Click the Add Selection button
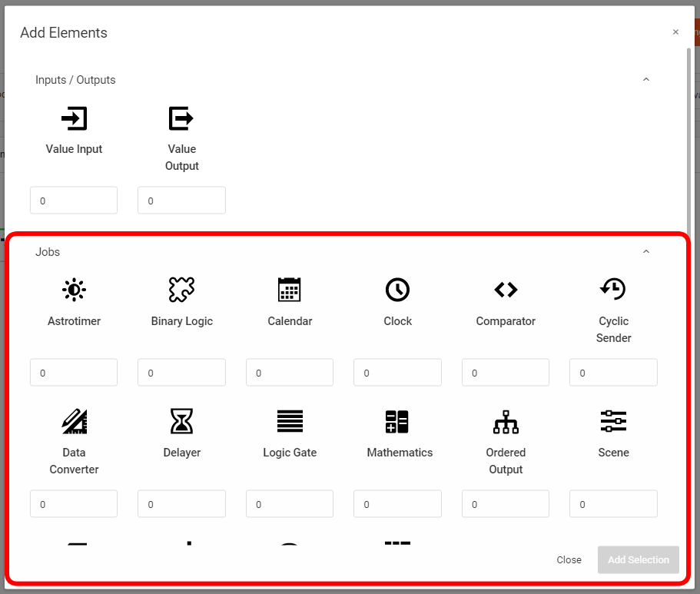 [638, 560]
